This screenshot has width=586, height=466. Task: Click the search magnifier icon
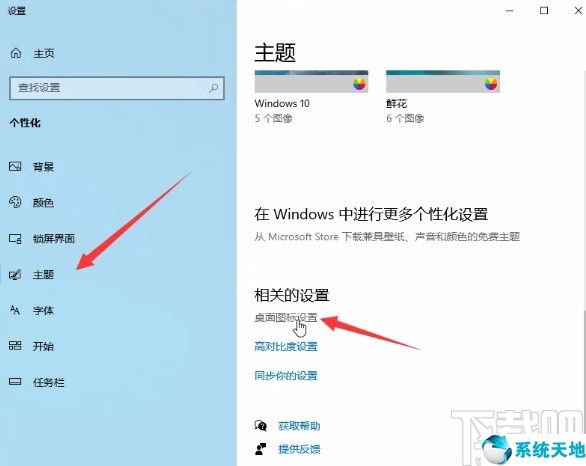tap(213, 88)
